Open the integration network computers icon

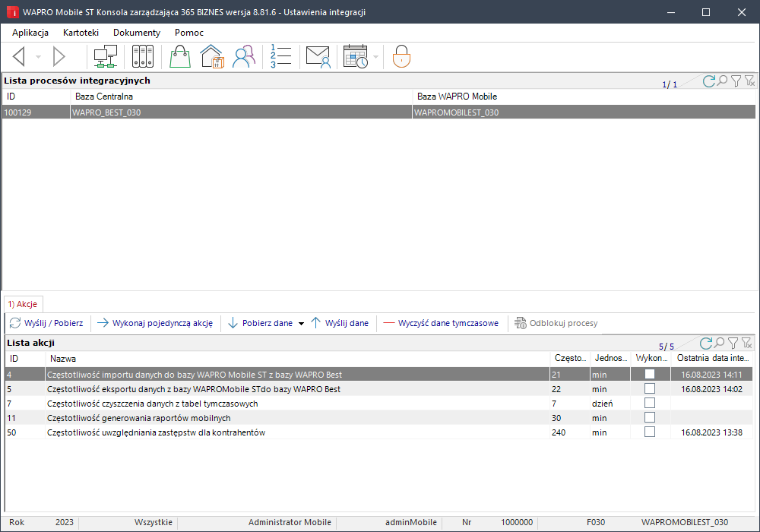coord(105,57)
